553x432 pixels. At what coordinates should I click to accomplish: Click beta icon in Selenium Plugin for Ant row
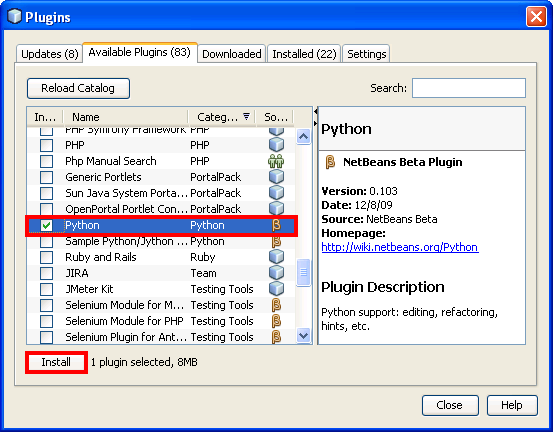(x=276, y=337)
